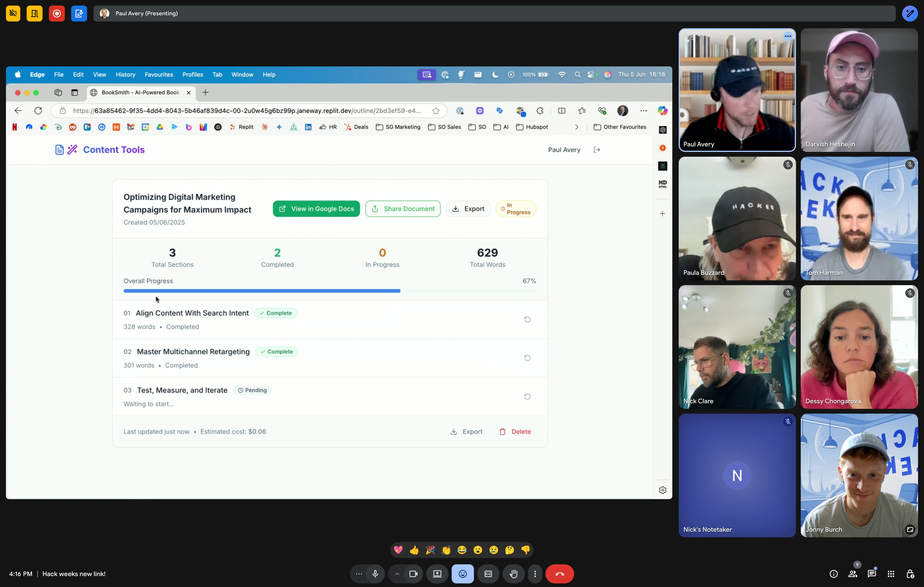Select the ChatGPT icon in the sidebar

(662, 130)
